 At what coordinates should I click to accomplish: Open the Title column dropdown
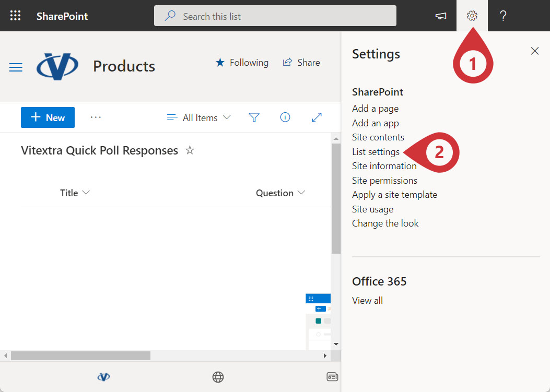click(x=75, y=193)
